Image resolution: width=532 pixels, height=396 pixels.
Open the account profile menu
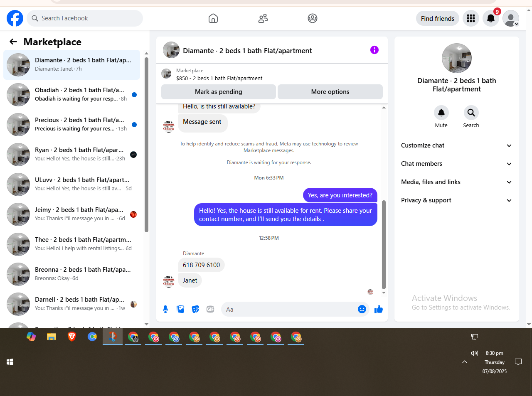(511, 18)
